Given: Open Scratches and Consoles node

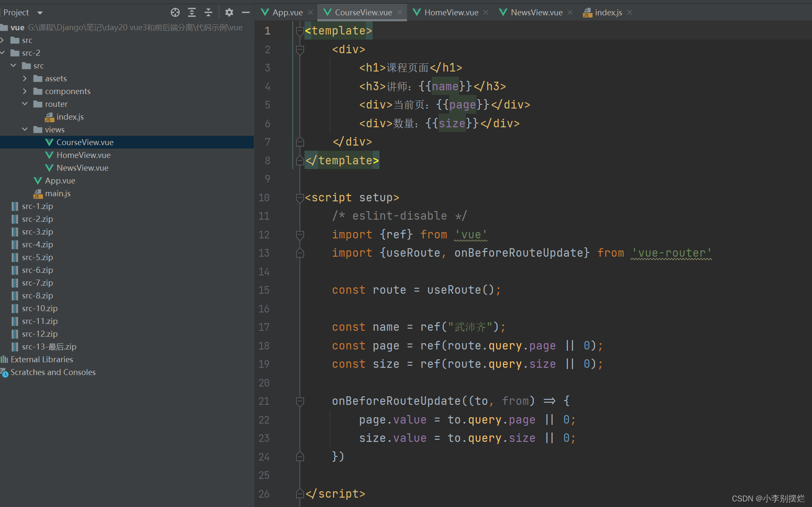Looking at the screenshot, I should coord(127,372).
